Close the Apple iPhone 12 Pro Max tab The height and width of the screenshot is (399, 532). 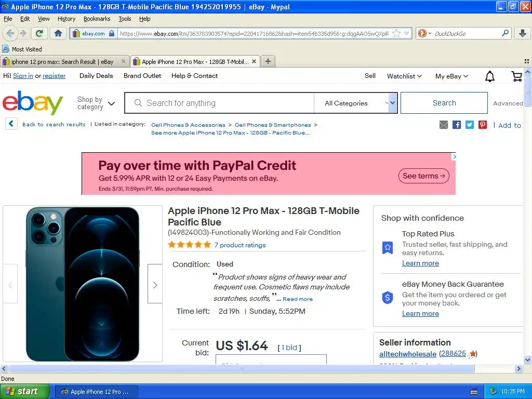click(x=254, y=61)
